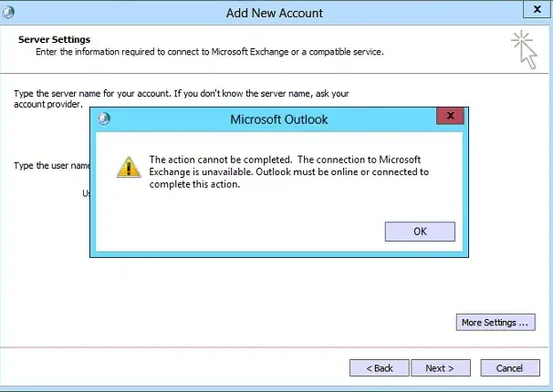553x392 pixels.
Task: Click the yellow warning triangle icon
Action: (x=129, y=168)
